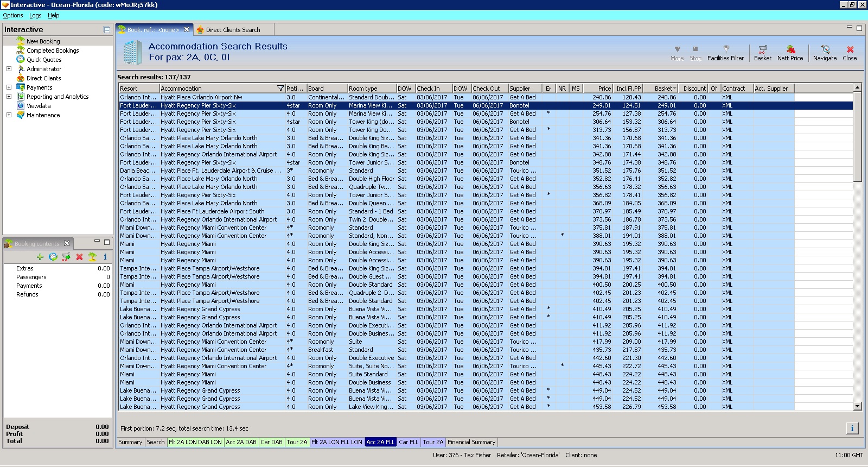
Task: Click the filter icon in Accommodation column header
Action: click(x=280, y=88)
